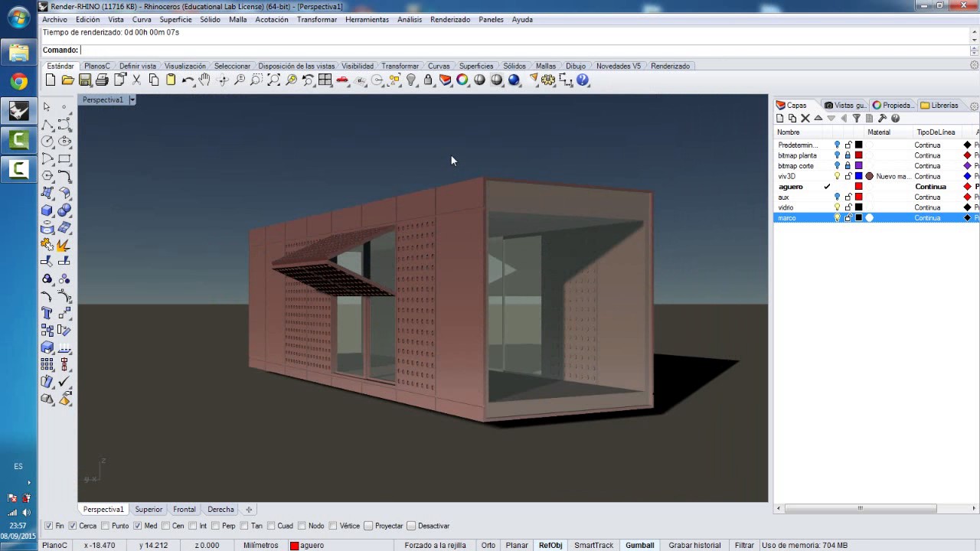Click the red car icon in toolbar
Image resolution: width=980 pixels, height=551 pixels.
(342, 80)
